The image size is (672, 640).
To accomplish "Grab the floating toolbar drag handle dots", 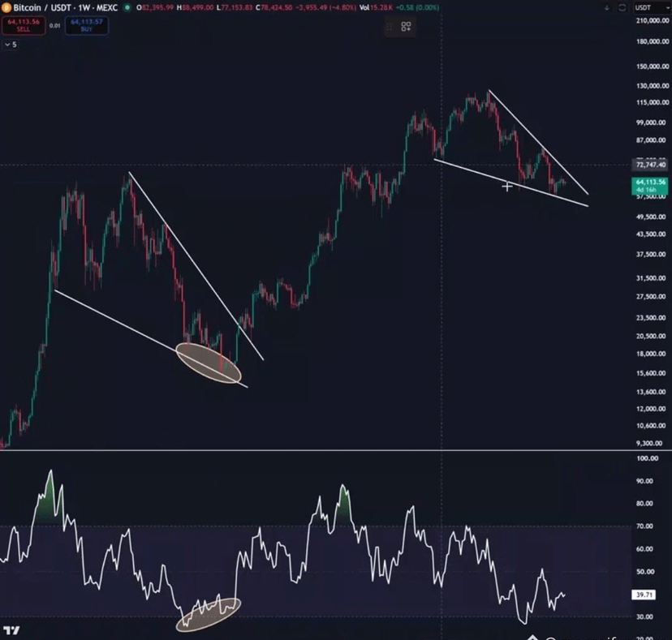I will (389, 27).
